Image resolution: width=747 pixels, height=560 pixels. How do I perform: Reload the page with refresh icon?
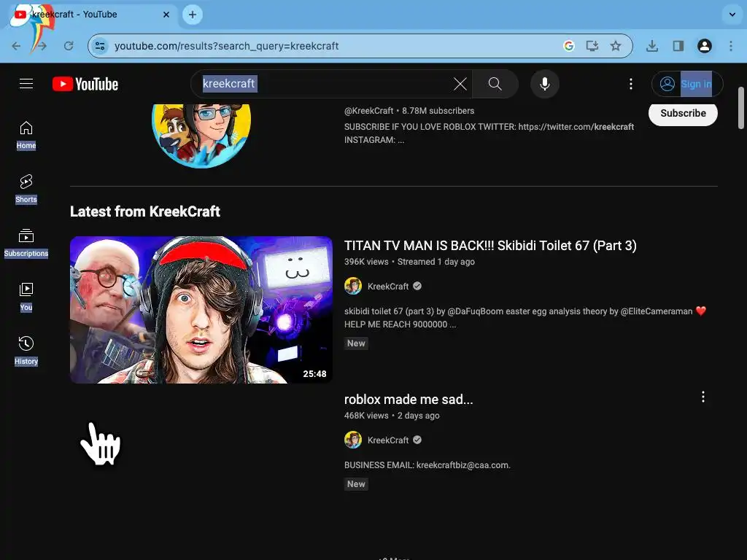coord(69,46)
